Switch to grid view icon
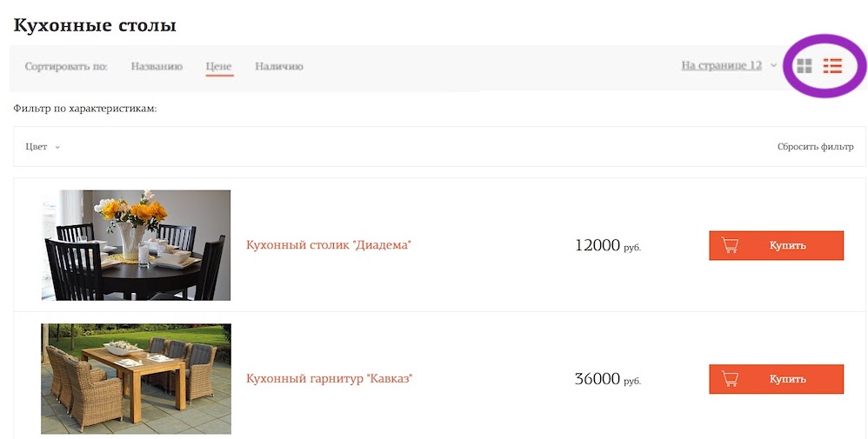Image resolution: width=868 pixels, height=439 pixels. [805, 66]
